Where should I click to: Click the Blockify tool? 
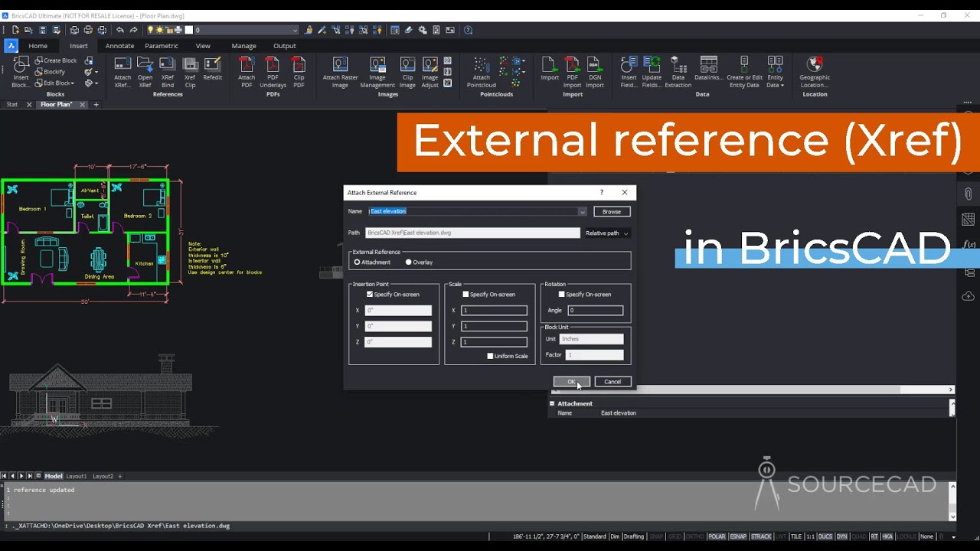[x=51, y=71]
